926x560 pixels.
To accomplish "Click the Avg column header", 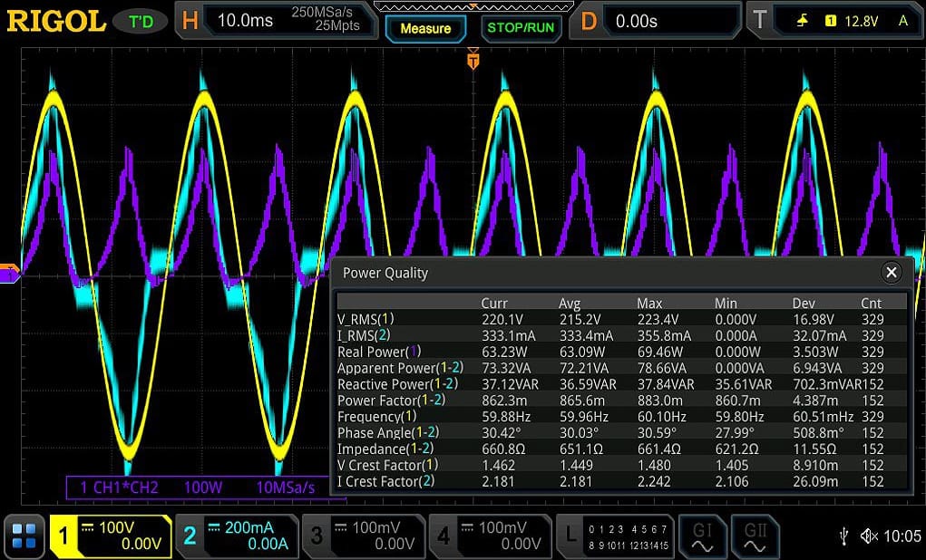I will click(x=570, y=304).
